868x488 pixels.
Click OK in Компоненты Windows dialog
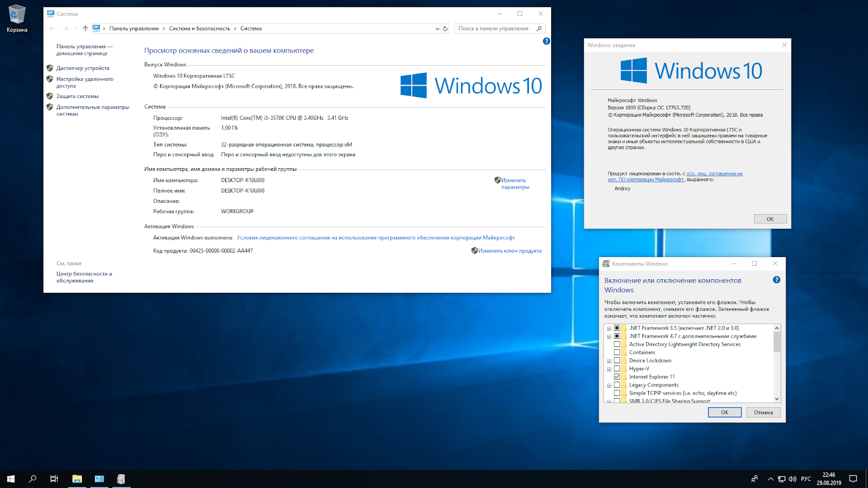724,413
